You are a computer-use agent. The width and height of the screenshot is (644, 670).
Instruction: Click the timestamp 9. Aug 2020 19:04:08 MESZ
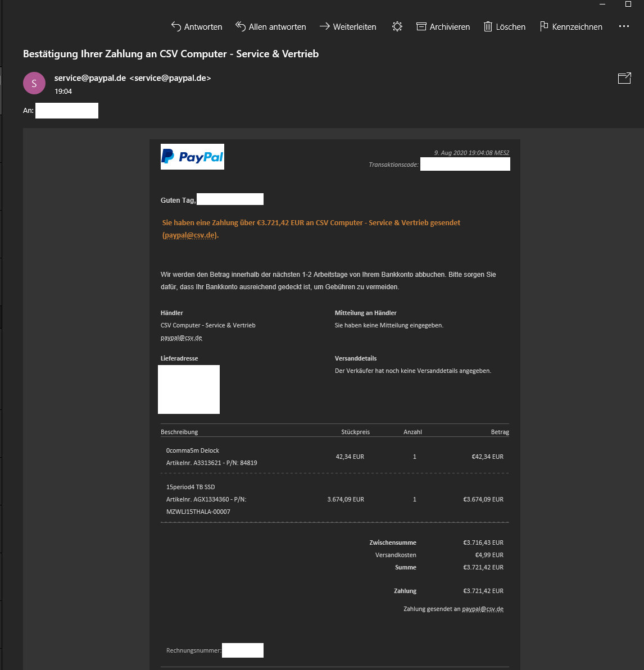click(x=471, y=153)
